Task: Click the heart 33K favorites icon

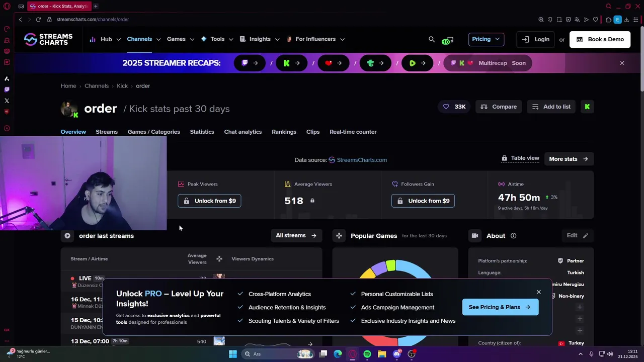Action: click(x=454, y=107)
